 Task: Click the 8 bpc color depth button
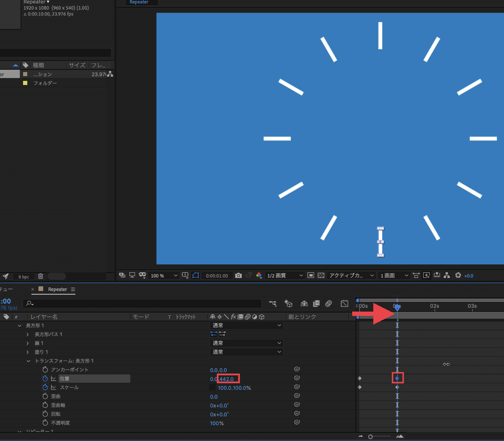(x=24, y=277)
